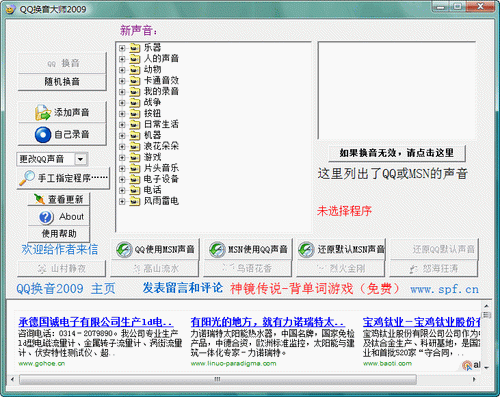Click the ad panel scroll up arrow
The height and width of the screenshot is (397, 500).
(x=486, y=306)
